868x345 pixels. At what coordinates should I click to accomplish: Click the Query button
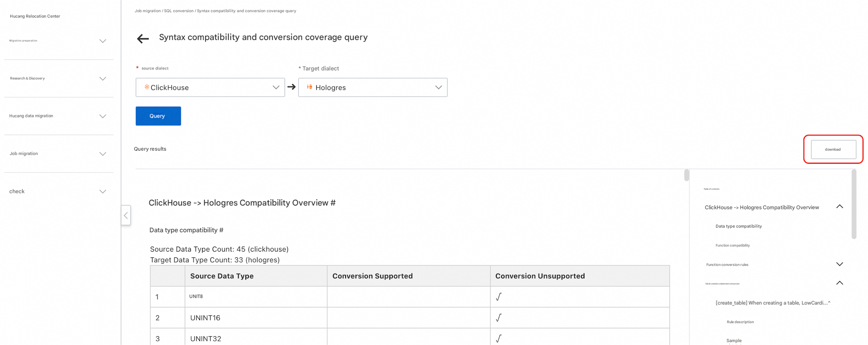pos(158,116)
